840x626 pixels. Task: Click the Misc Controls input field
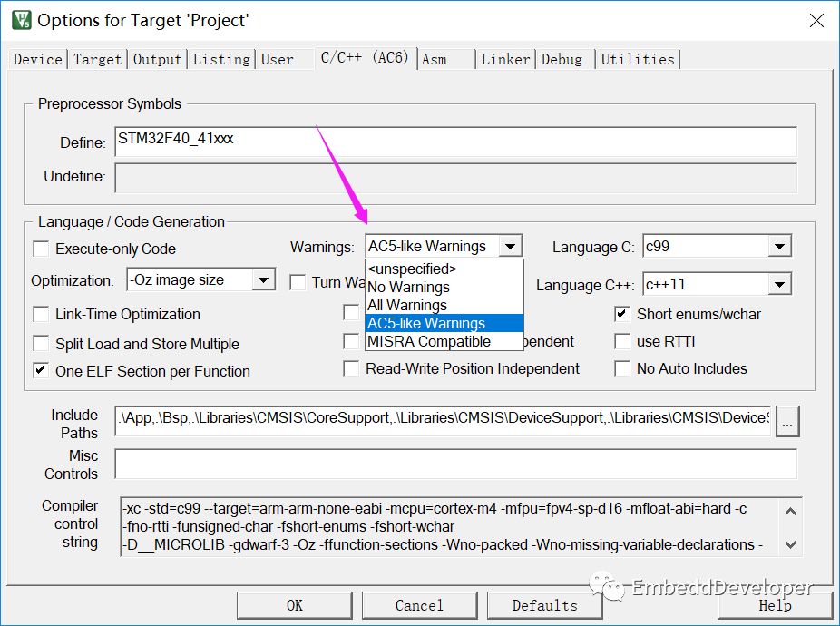pyautogui.click(x=455, y=465)
